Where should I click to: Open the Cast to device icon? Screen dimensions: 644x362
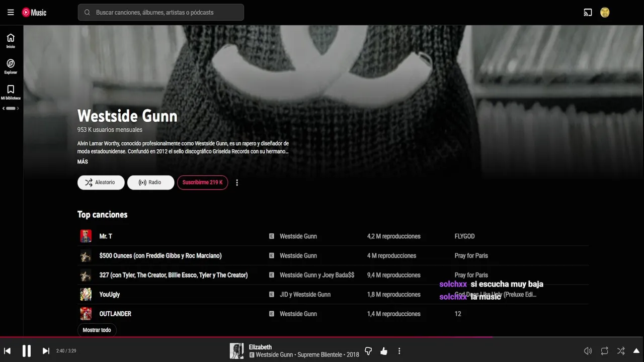[x=588, y=13]
